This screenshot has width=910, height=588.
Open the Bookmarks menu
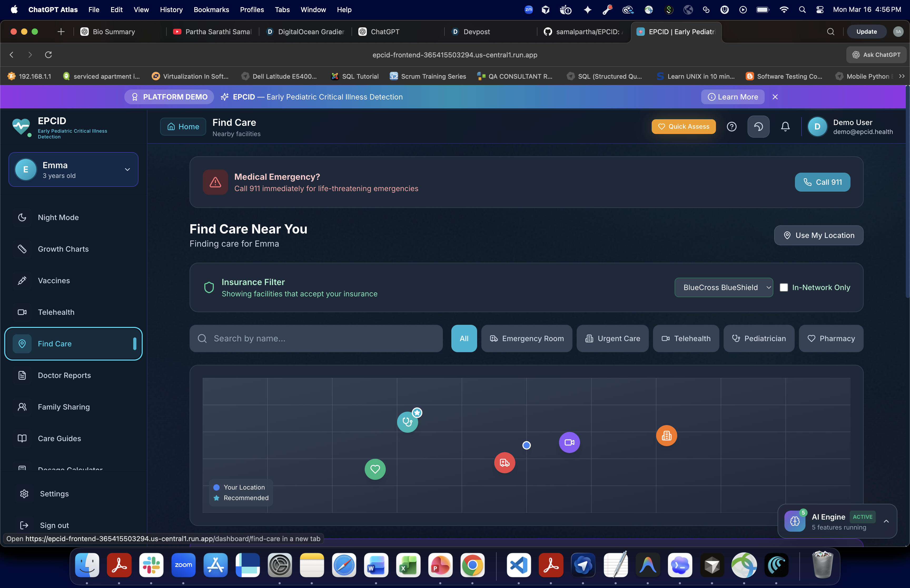pyautogui.click(x=211, y=9)
